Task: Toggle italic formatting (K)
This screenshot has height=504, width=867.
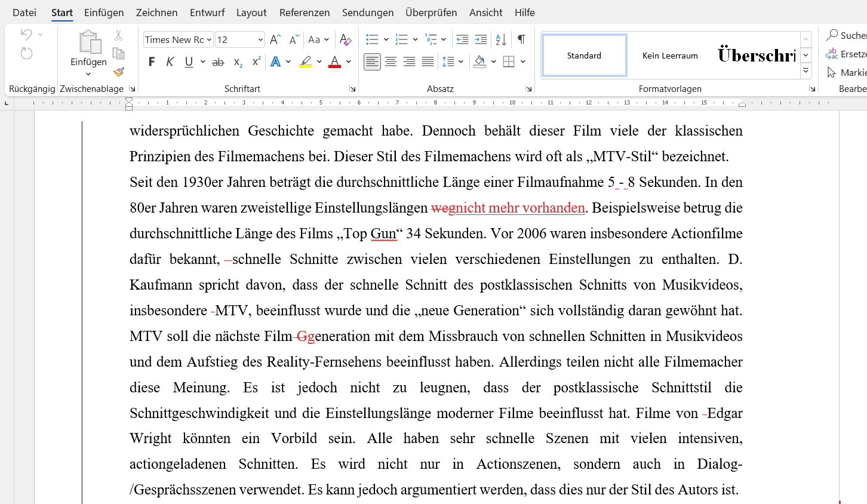Action: coord(170,62)
